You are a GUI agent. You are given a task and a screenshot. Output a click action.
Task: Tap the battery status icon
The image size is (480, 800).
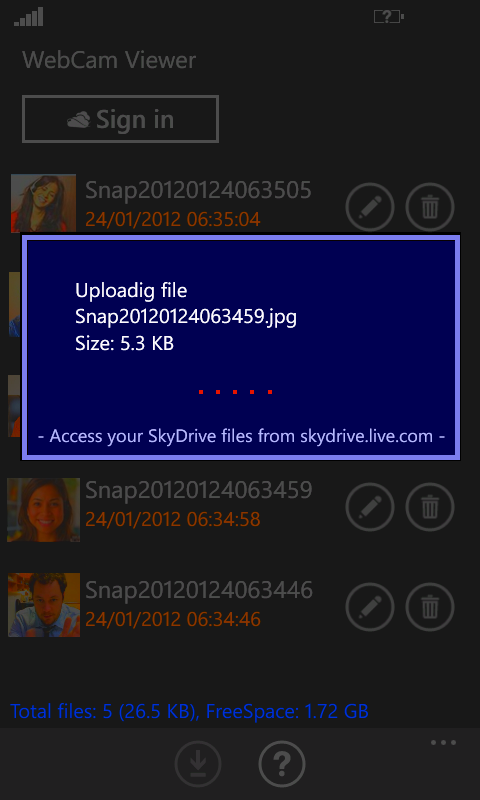(x=389, y=17)
